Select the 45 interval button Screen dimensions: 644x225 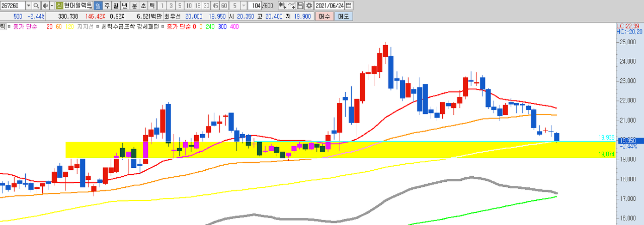click(x=215, y=6)
